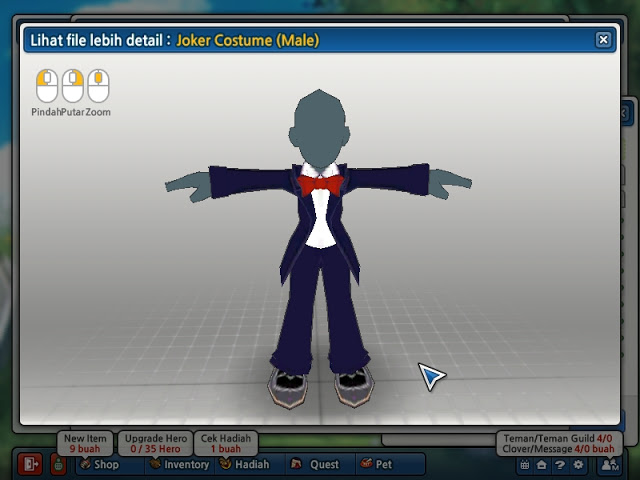Open help with the question mark icon
The width and height of the screenshot is (640, 480).
pyautogui.click(x=560, y=464)
